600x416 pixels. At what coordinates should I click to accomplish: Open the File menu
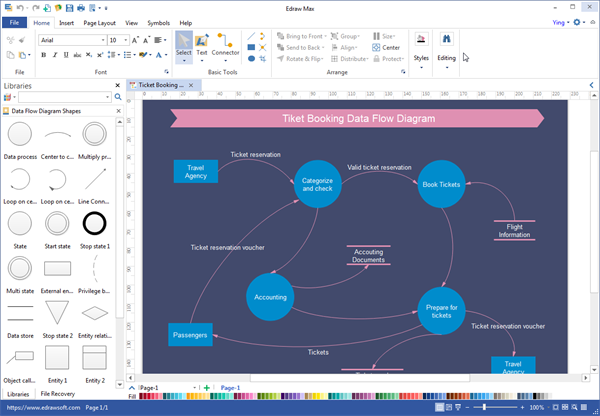click(14, 22)
